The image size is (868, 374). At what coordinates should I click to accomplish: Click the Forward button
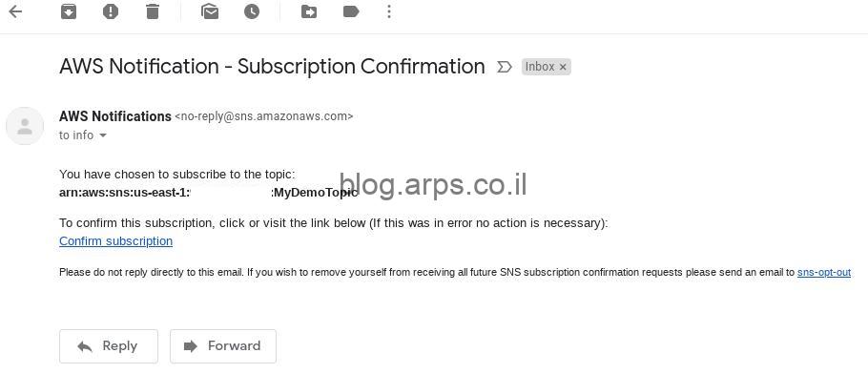[223, 346]
